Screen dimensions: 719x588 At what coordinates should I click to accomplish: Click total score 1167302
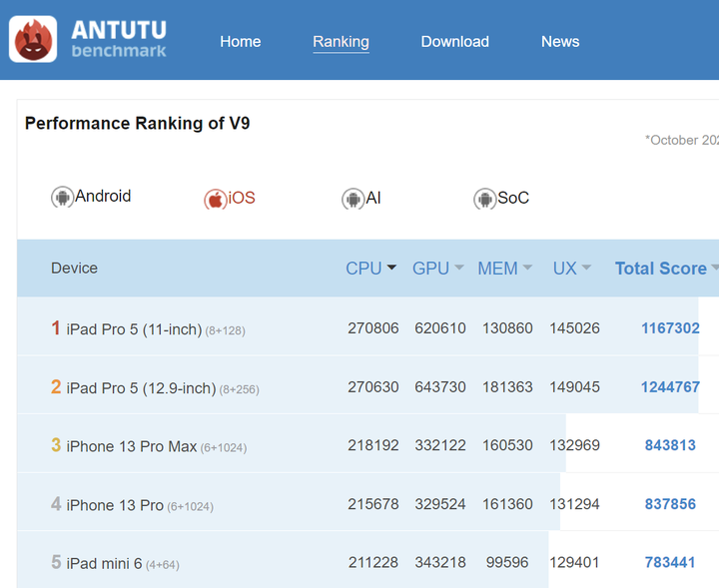point(670,328)
